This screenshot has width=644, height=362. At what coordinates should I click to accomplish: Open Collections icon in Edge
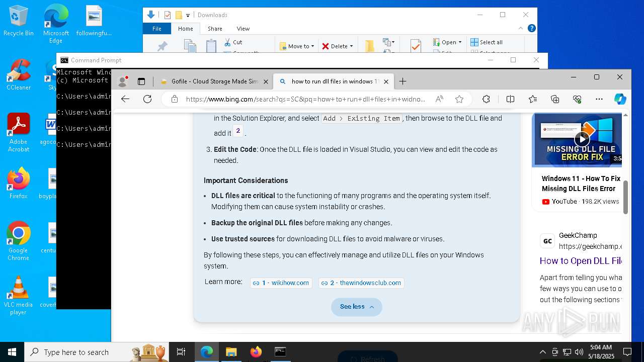[555, 99]
